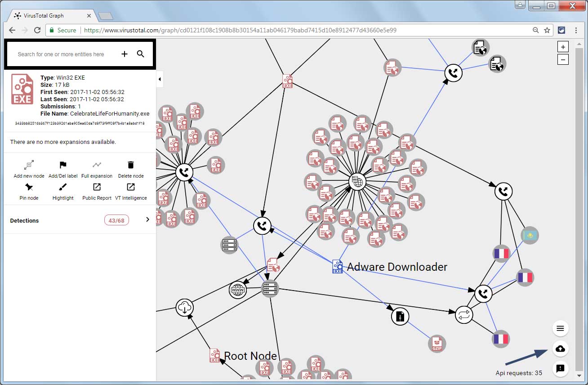The height and width of the screenshot is (385, 588).
Task: Send feedback via the speech-bubble icon
Action: point(560,369)
